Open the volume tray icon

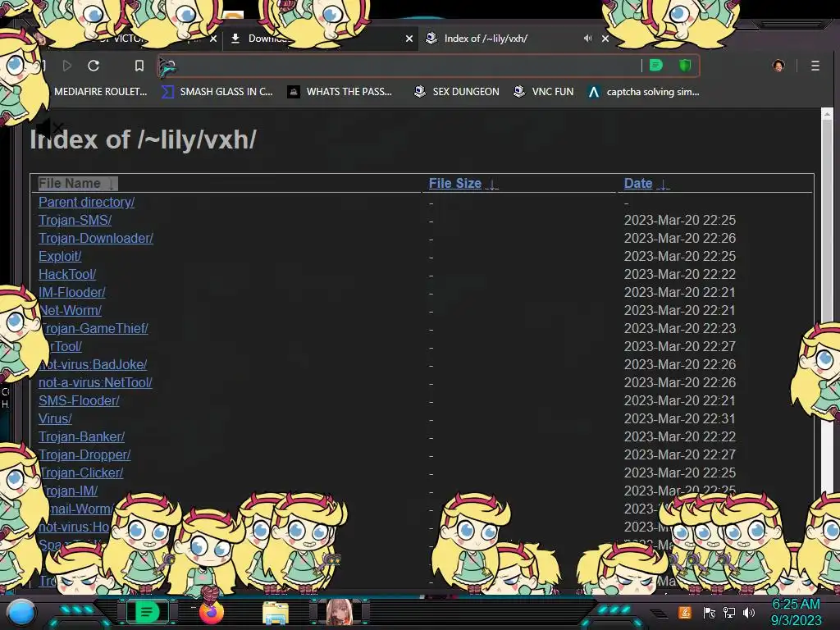coord(749,613)
